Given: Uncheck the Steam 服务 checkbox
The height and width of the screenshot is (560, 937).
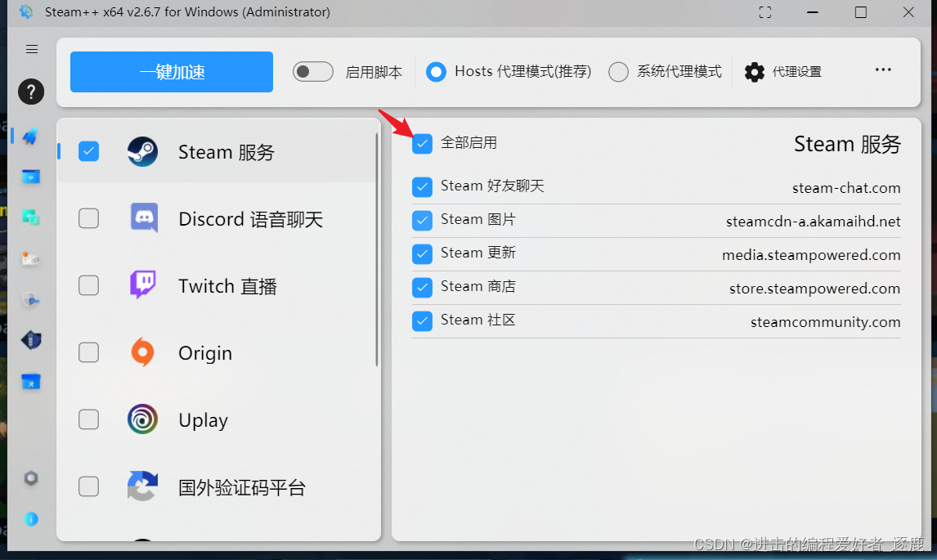Looking at the screenshot, I should pyautogui.click(x=88, y=152).
